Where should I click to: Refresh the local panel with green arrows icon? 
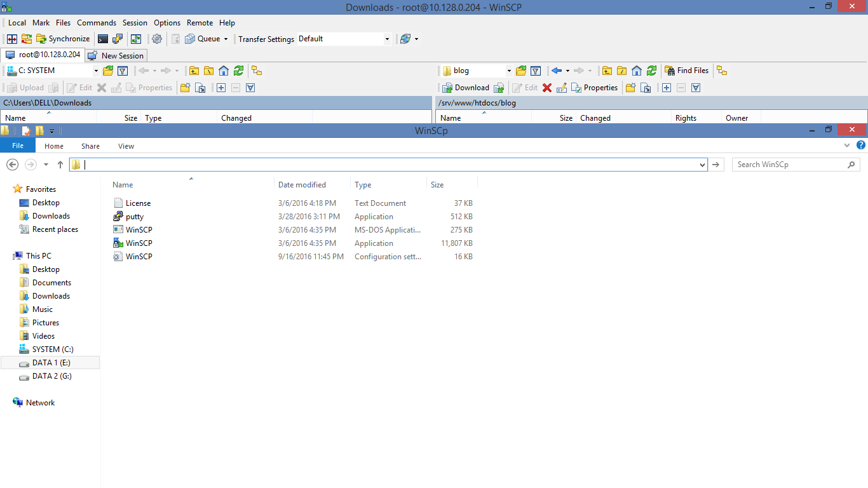(x=238, y=71)
